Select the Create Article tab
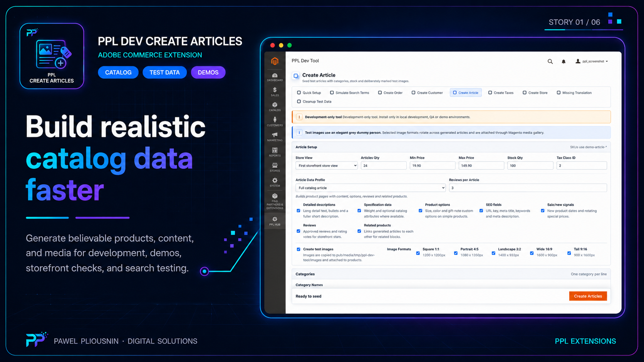Image resolution: width=644 pixels, height=362 pixels. click(x=466, y=93)
